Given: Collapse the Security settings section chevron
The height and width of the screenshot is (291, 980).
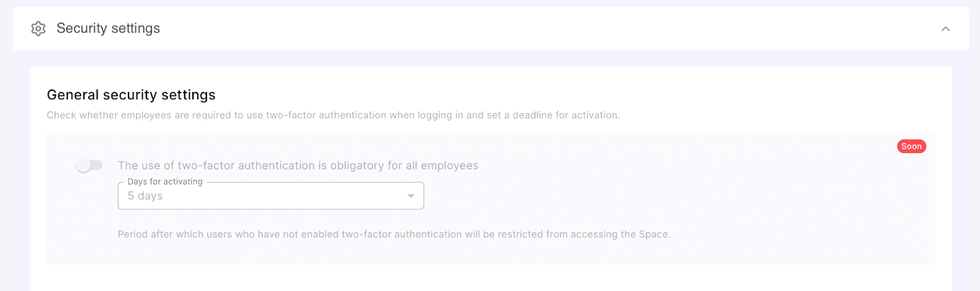Looking at the screenshot, I should point(945,29).
